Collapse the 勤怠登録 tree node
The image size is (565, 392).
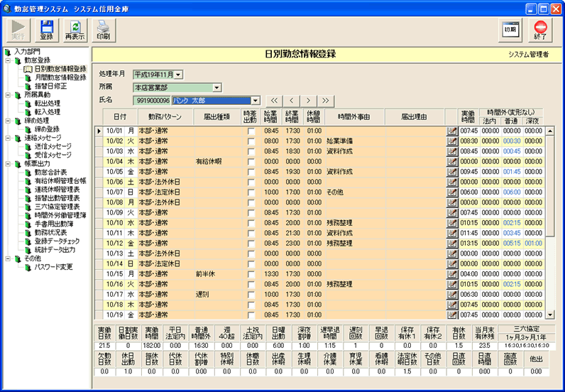tap(8, 60)
